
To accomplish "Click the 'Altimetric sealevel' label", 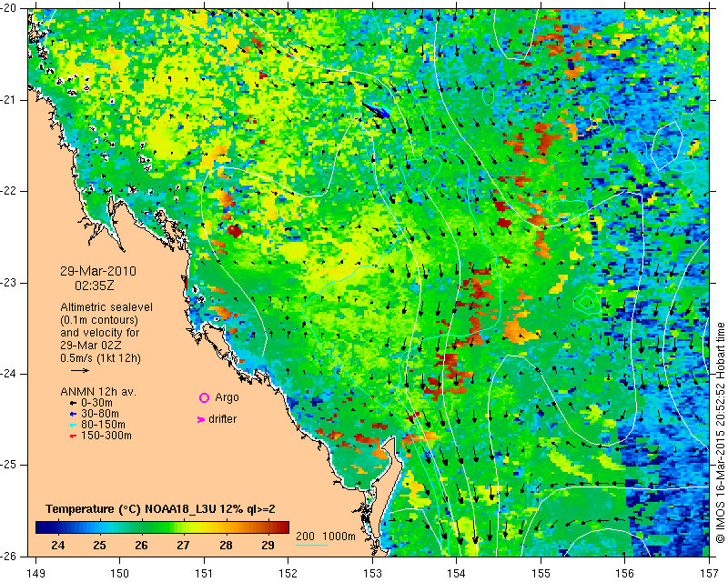I will (x=106, y=307).
